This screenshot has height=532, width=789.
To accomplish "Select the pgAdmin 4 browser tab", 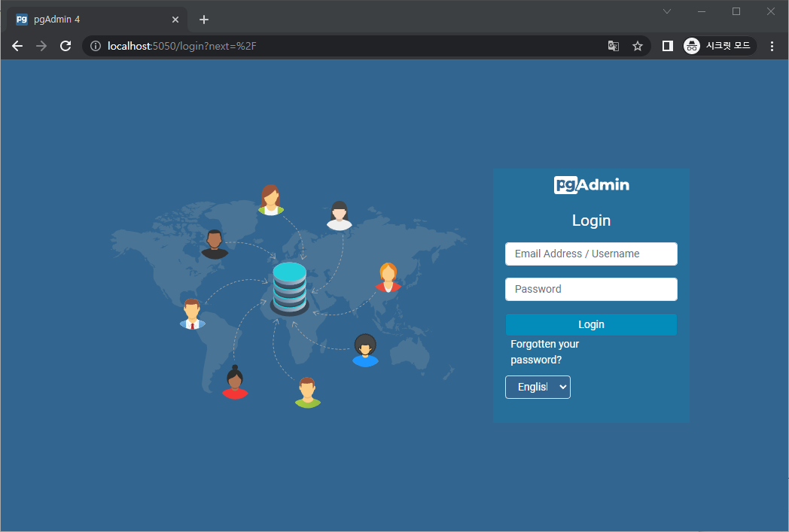I will (97, 20).
